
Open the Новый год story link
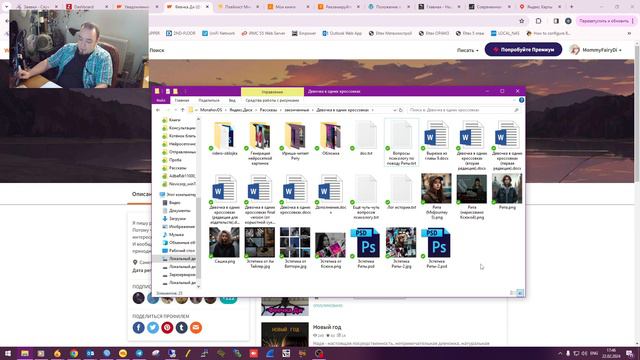click(x=327, y=327)
